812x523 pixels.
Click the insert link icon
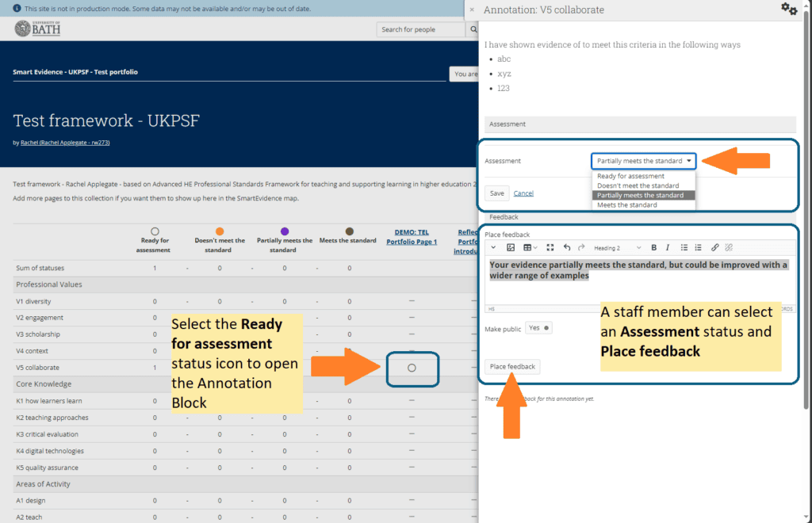(714, 248)
